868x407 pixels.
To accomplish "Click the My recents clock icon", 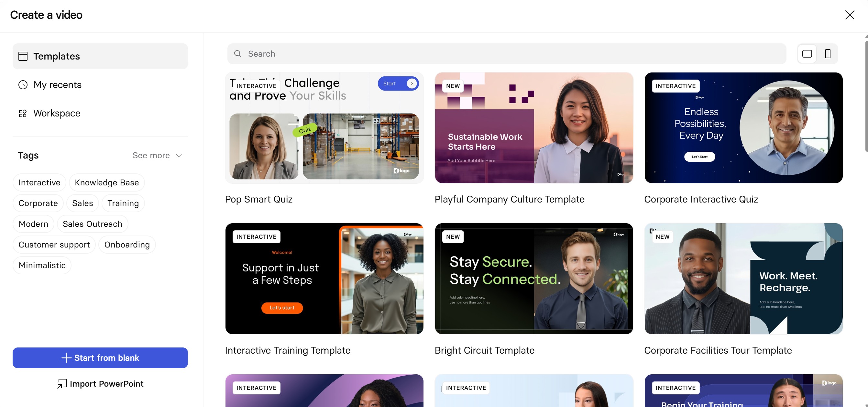I will (23, 84).
